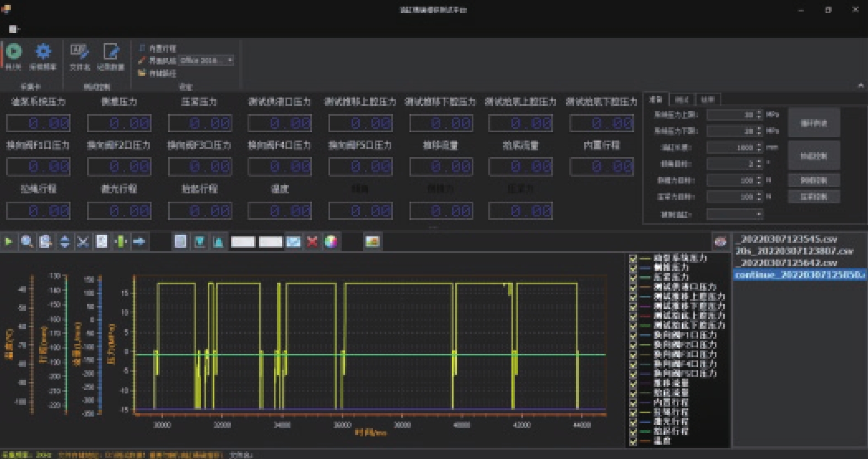Switch to the second tab of parameter panel
Image resolution: width=868 pixels, height=459 pixels.
coord(682,100)
